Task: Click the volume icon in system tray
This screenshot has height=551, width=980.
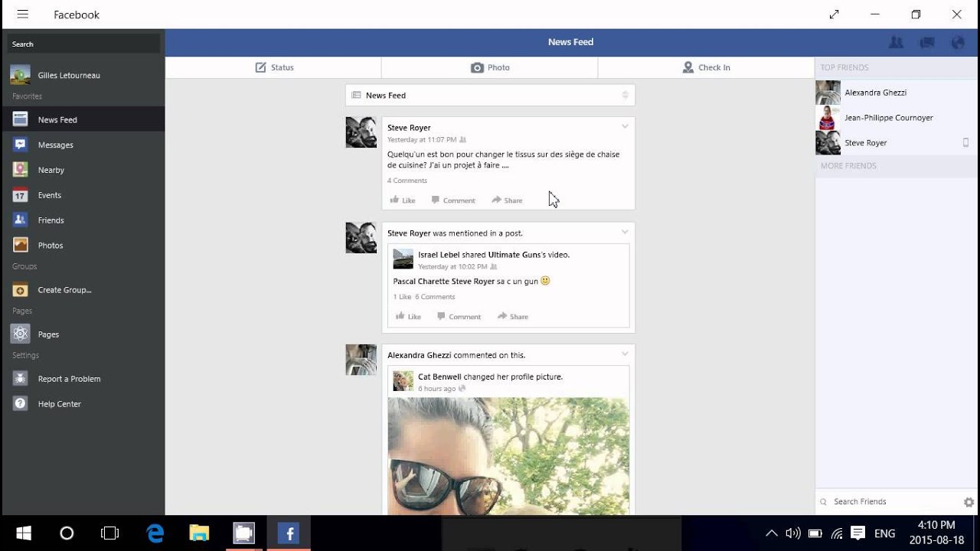Action: [793, 533]
